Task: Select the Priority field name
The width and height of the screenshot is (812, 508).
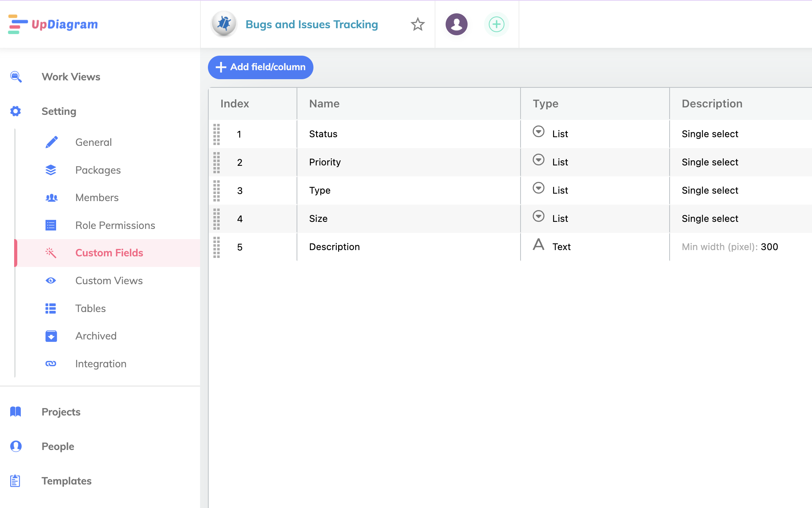Action: (325, 162)
